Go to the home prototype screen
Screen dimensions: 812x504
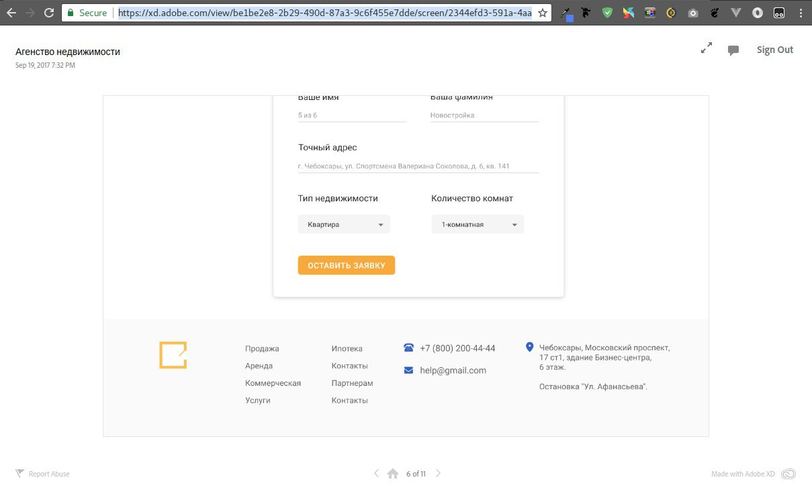tap(394, 474)
